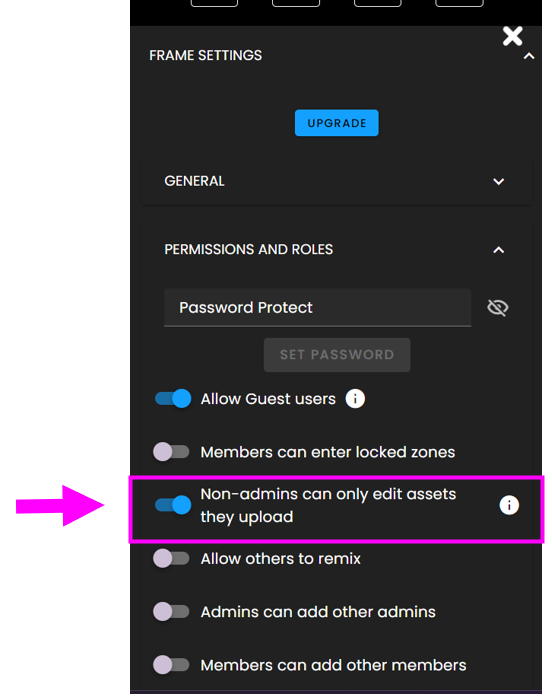Click the Upgrade button
Image resolution: width=552 pixels, height=698 pixels.
337,123
